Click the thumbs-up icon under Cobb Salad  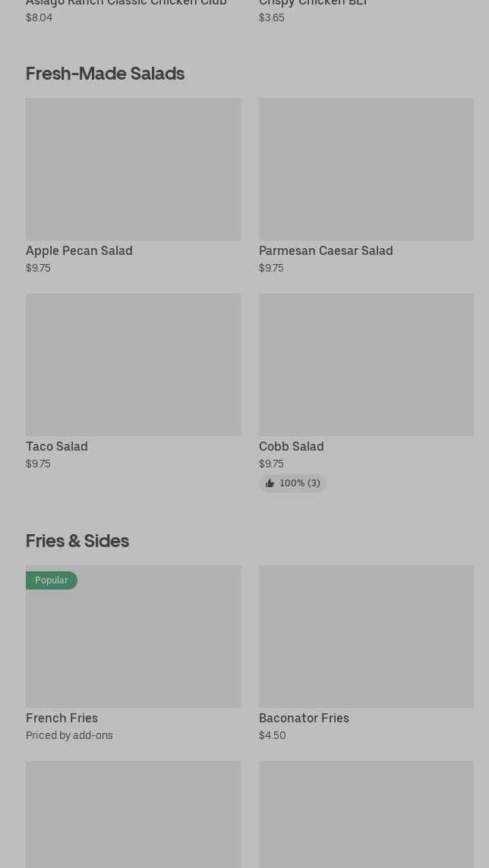coord(270,483)
